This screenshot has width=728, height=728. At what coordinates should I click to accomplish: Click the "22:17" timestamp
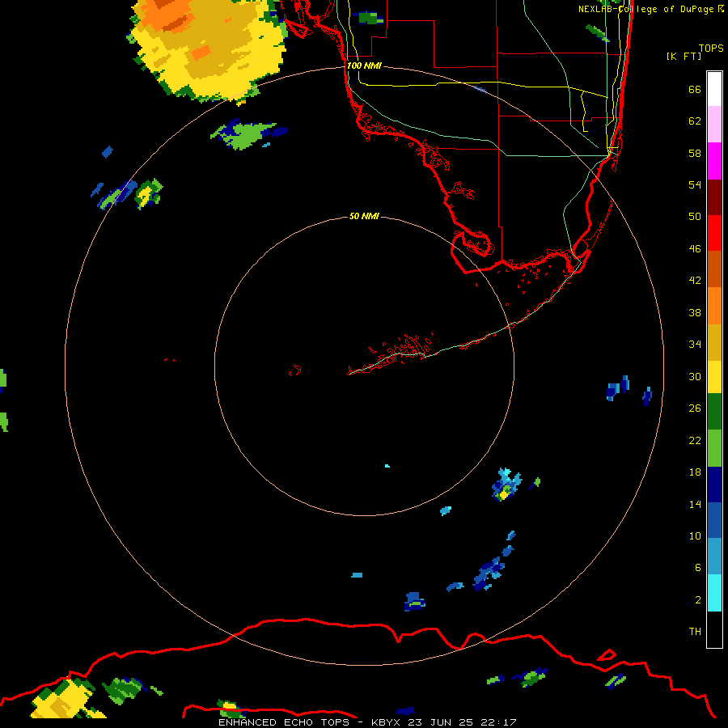pos(499,722)
